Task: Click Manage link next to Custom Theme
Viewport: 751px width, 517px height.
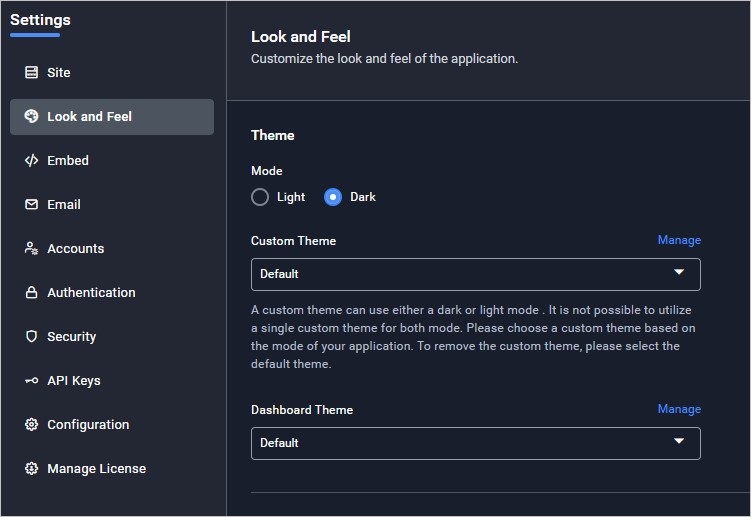Action: tap(679, 240)
